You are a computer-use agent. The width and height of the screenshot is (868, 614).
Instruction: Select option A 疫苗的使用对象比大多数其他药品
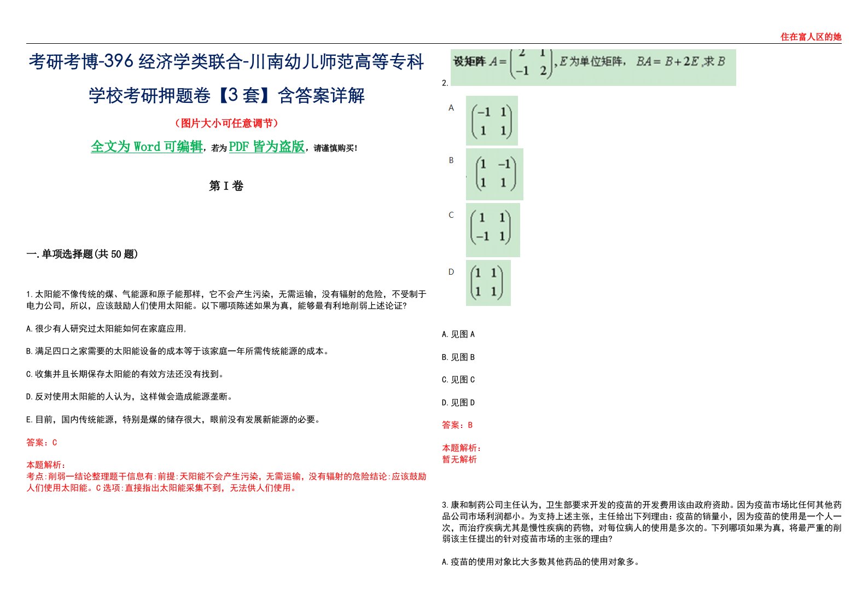pos(541,562)
